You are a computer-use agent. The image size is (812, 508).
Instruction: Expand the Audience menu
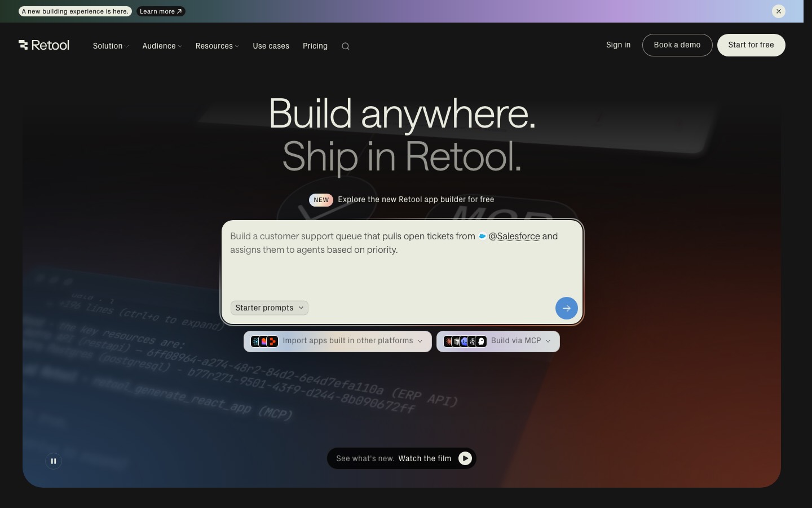162,46
